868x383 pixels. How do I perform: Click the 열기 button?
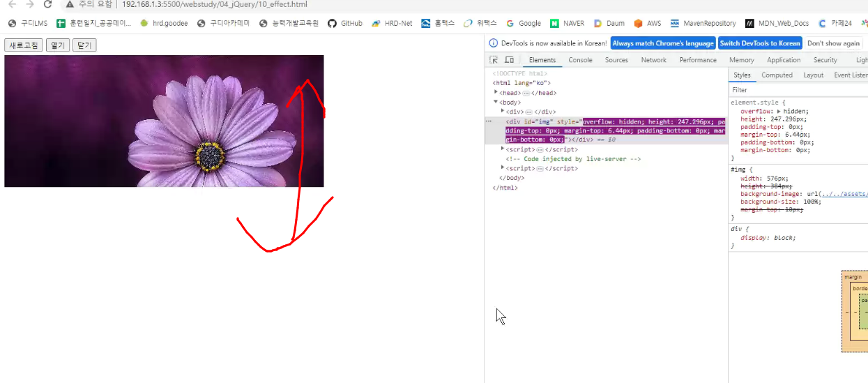tap(58, 45)
